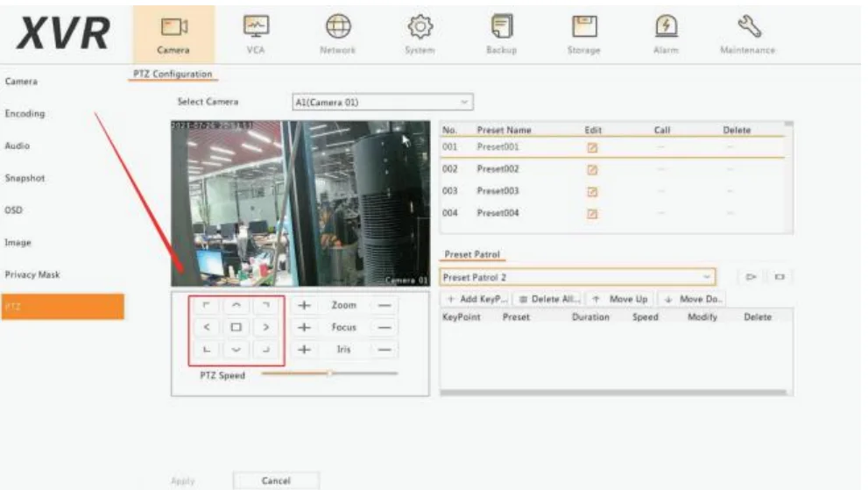
Task: Click keypoint table horizontal scrollbar
Action: (x=613, y=393)
